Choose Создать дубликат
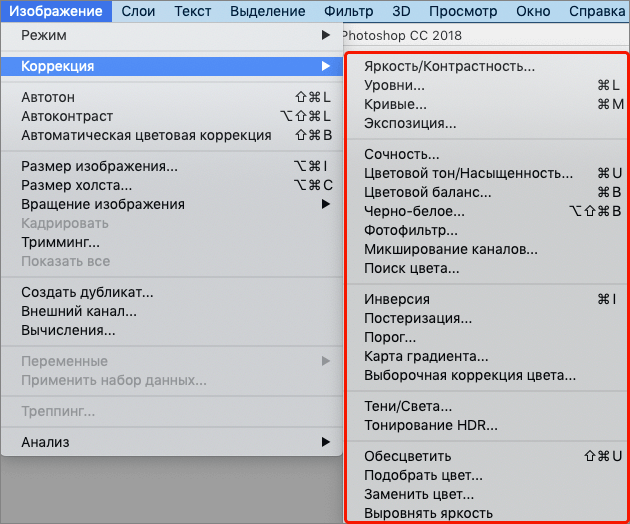This screenshot has height=524, width=630. tap(172, 292)
